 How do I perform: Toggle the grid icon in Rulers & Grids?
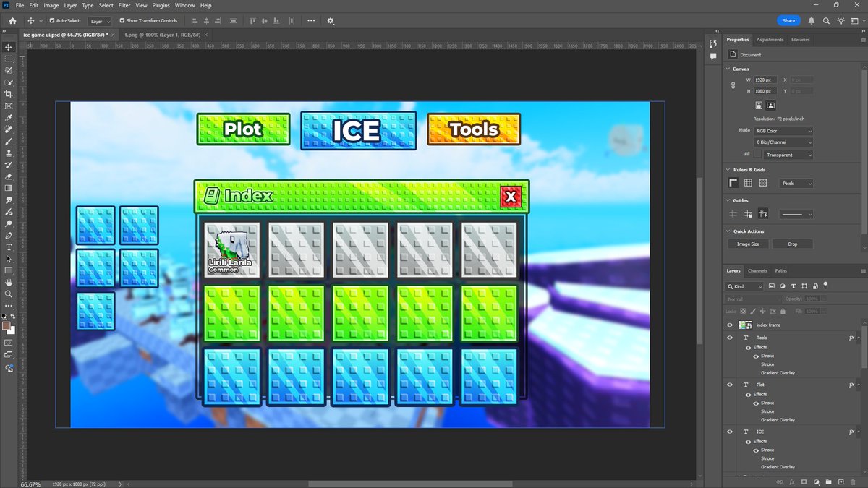click(748, 184)
